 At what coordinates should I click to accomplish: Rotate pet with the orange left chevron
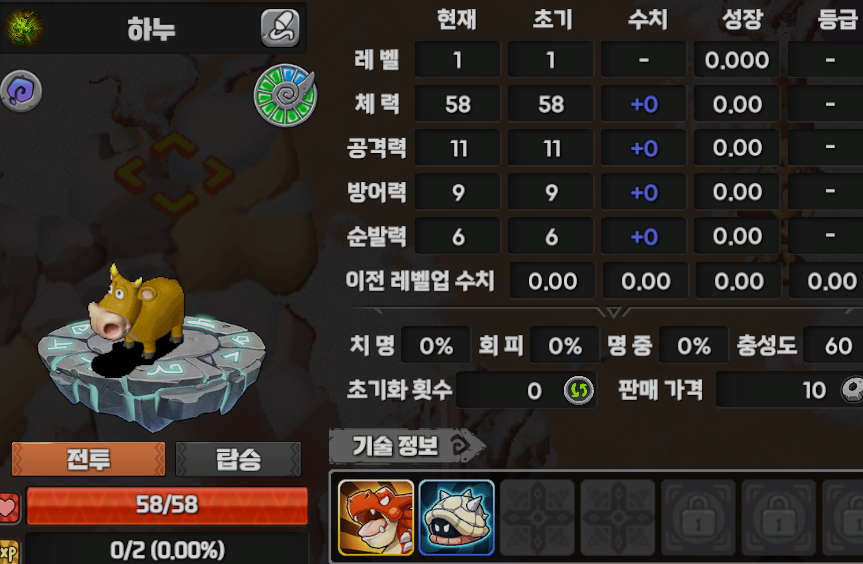(130, 175)
